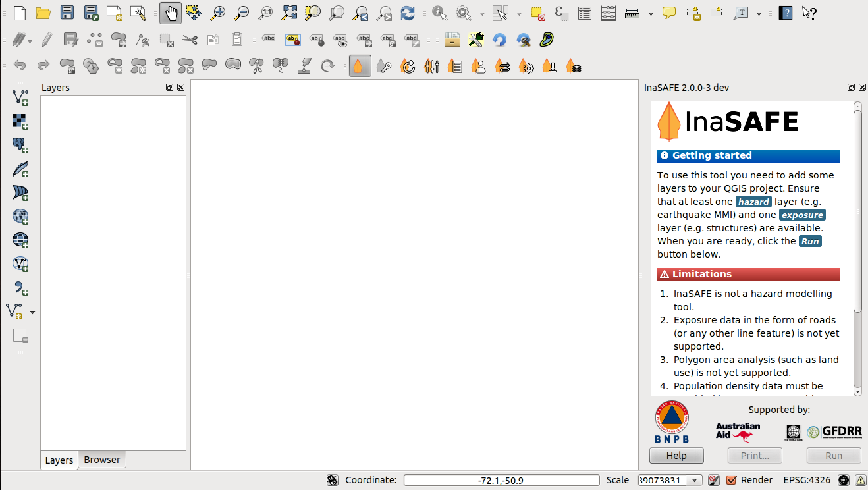The image size is (868, 490).
Task: Create a new bookmark
Action: [x=693, y=13]
